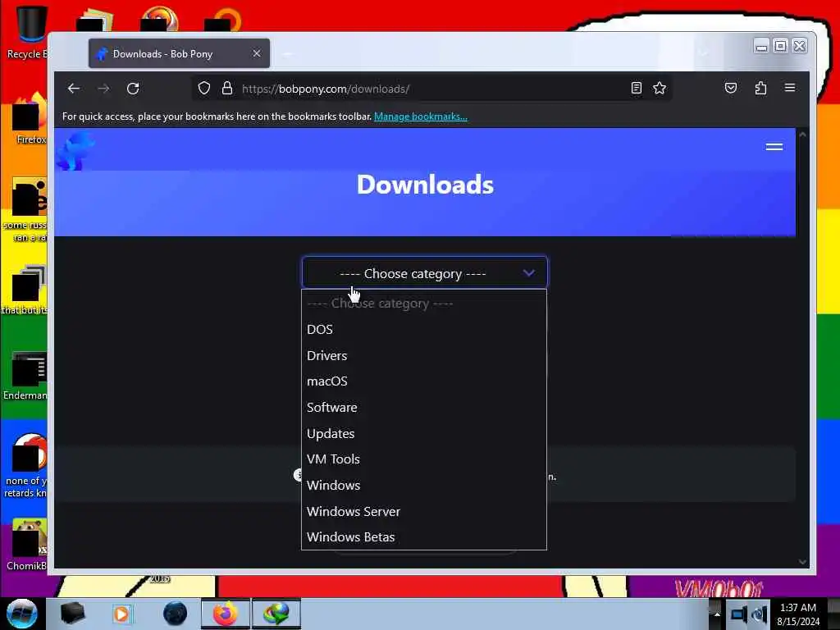Choose Windows from the category list
The image size is (840, 630).
coord(424,486)
